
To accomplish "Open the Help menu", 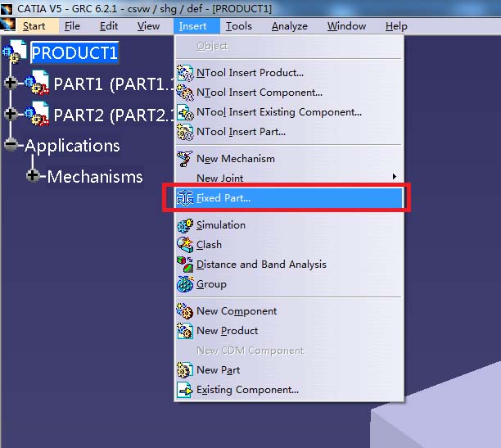I will pos(396,26).
